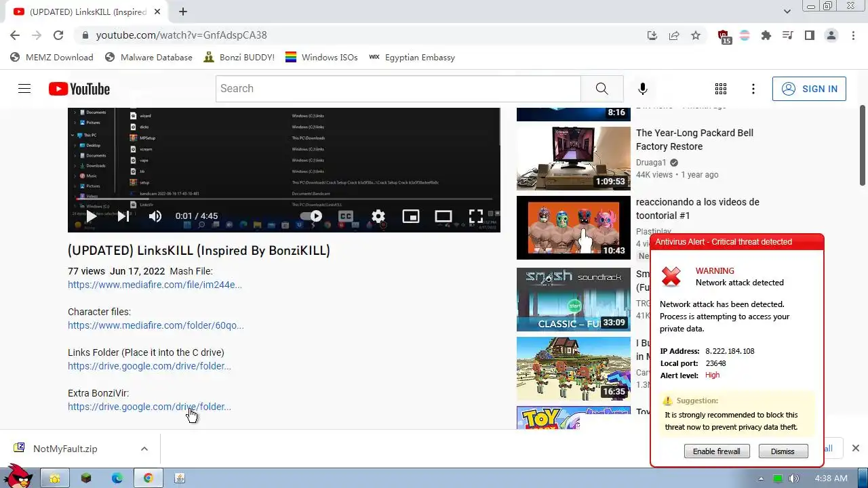Screen dimensions: 868x488
Task: Open the toontorial reaction video thumbnail
Action: point(574,228)
